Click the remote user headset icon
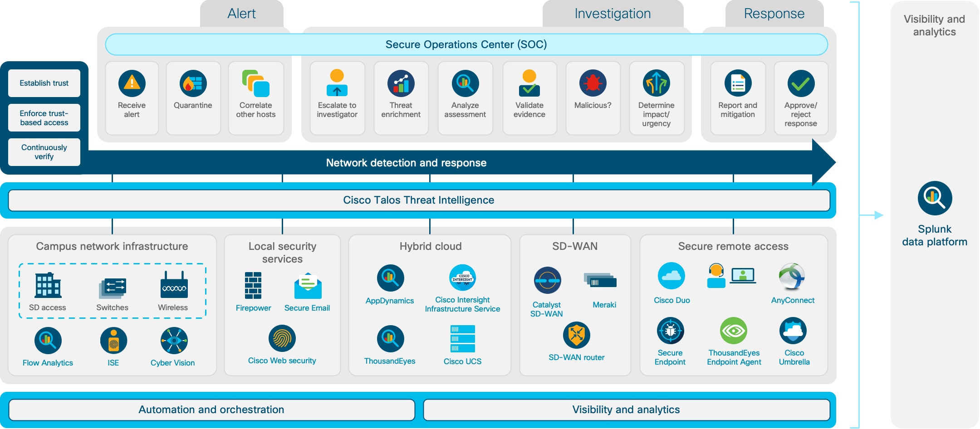Viewport: 980px width, 429px height. click(x=716, y=276)
